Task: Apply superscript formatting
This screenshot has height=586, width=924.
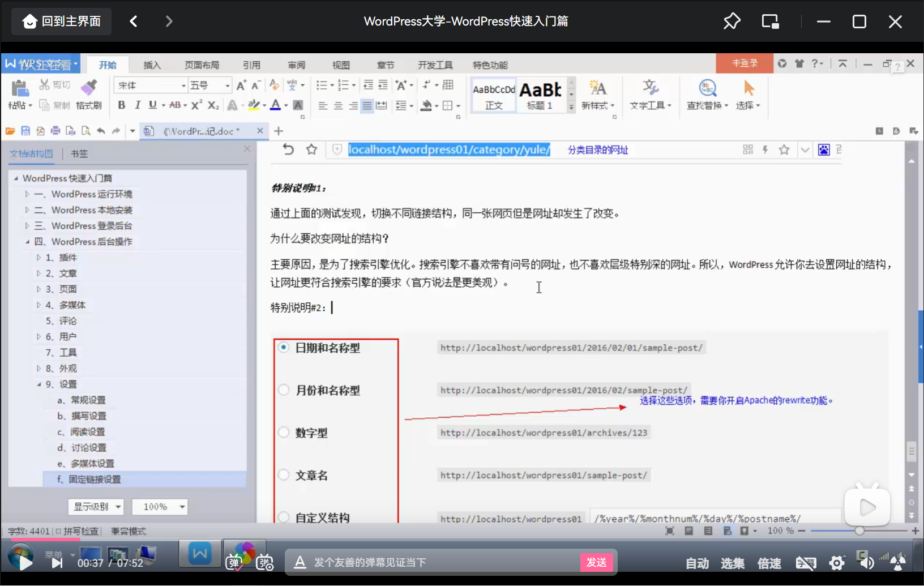Action: coord(196,105)
